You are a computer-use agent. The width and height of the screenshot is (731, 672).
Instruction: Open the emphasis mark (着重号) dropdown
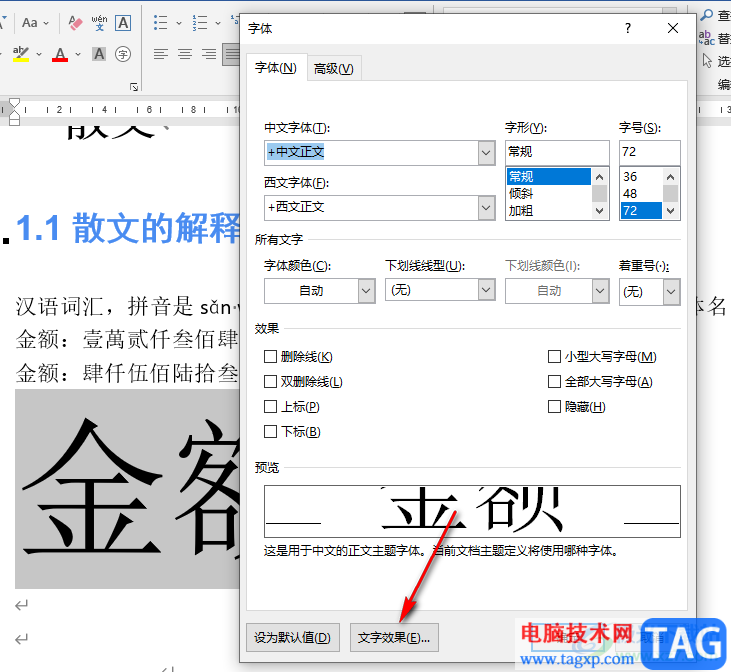tap(671, 292)
